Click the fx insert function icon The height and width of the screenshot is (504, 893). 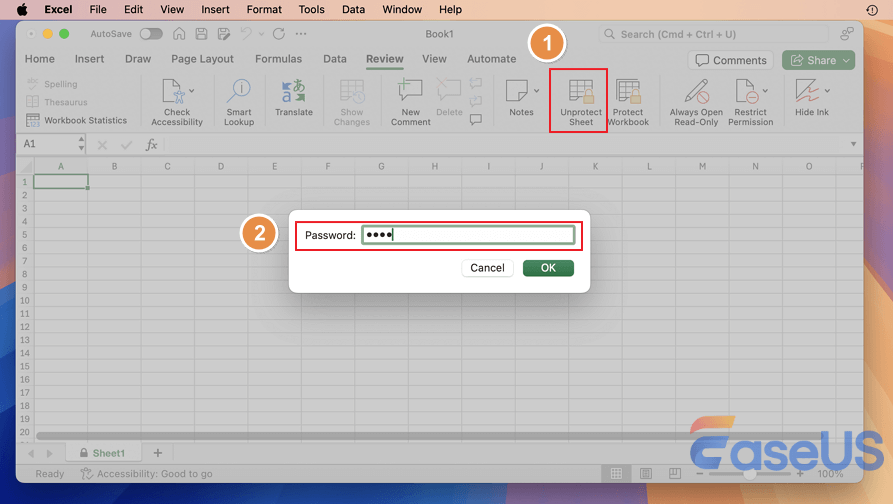point(151,145)
